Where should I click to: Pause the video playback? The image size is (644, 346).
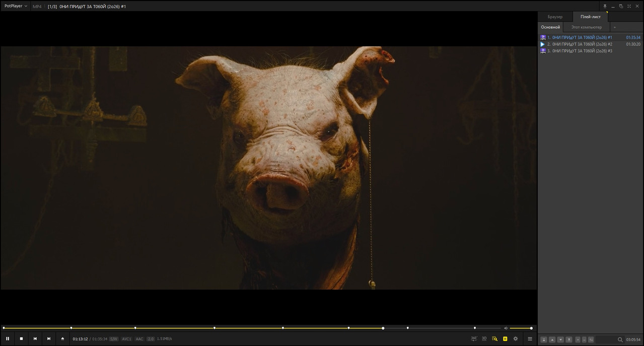coord(8,339)
